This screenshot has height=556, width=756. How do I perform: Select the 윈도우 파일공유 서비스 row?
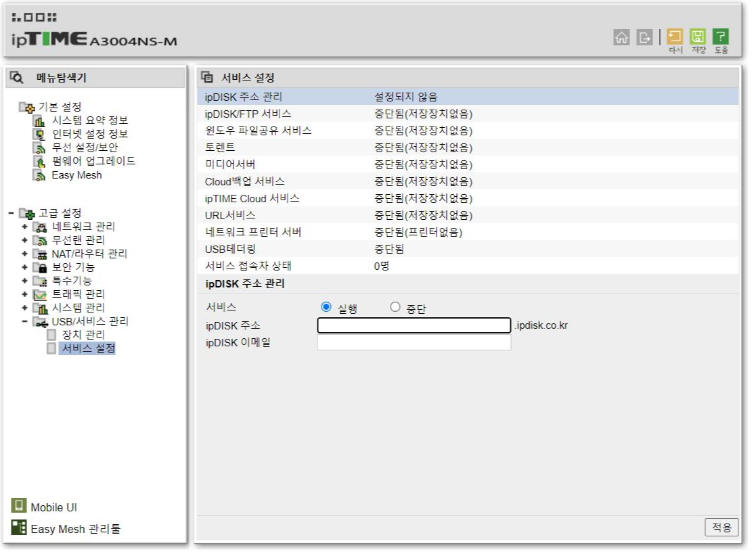(x=468, y=131)
